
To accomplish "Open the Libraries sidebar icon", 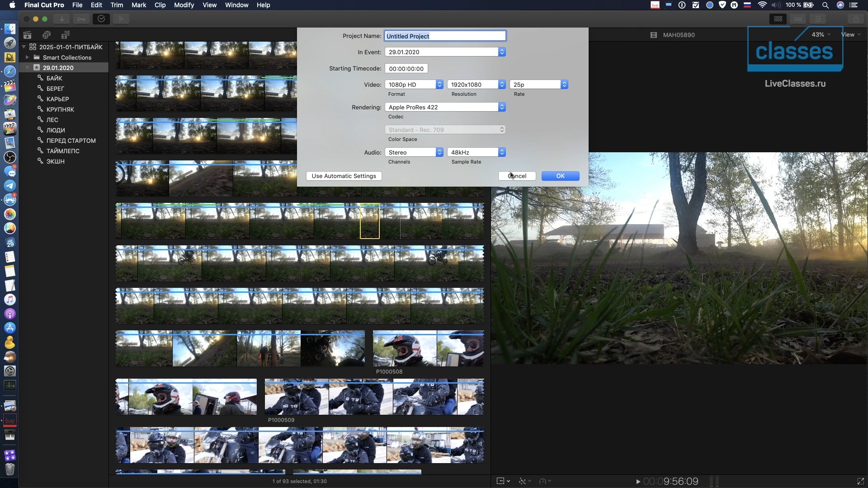I will [x=28, y=35].
